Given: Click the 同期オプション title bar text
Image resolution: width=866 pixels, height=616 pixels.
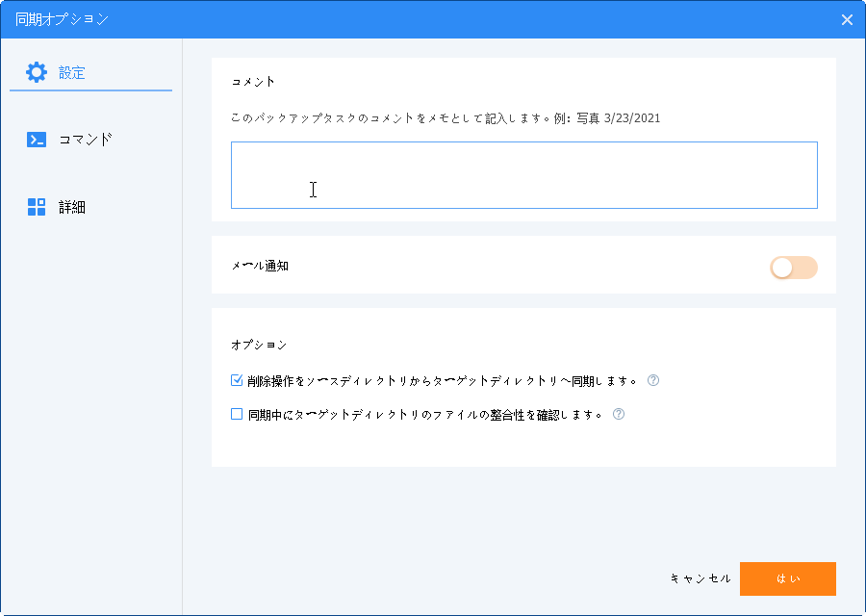Looking at the screenshot, I should click(62, 19).
